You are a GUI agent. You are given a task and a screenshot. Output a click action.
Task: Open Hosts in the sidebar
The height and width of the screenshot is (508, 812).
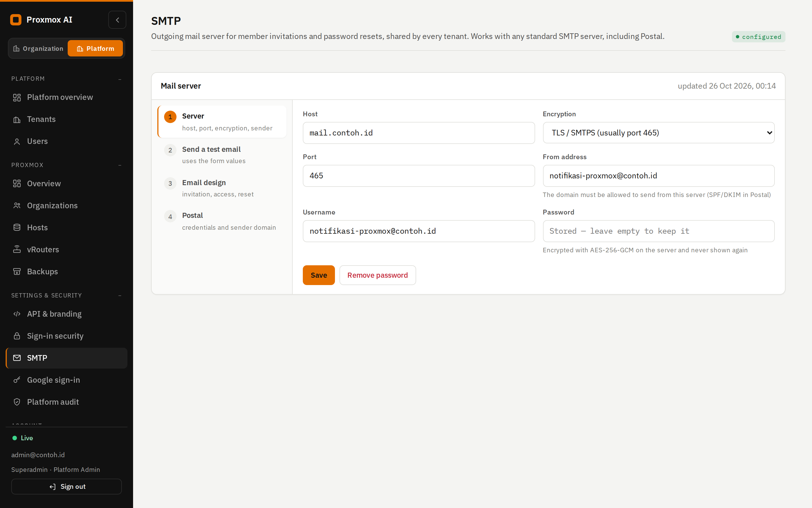coord(67,227)
